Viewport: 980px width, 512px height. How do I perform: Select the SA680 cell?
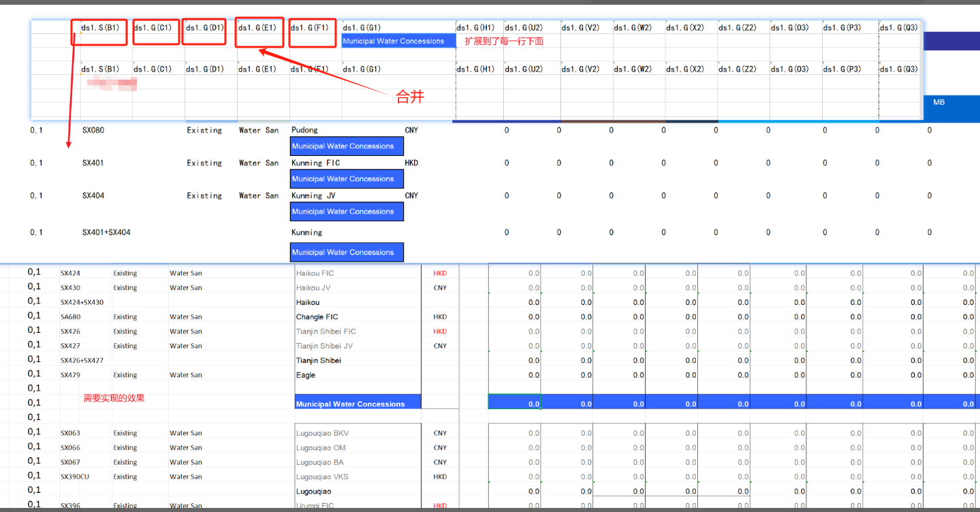(70, 317)
